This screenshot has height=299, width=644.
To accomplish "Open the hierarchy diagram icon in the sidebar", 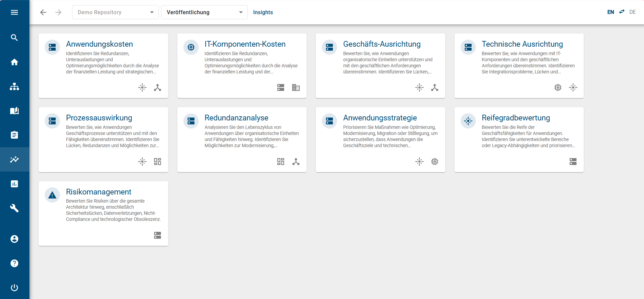I will pos(14,87).
